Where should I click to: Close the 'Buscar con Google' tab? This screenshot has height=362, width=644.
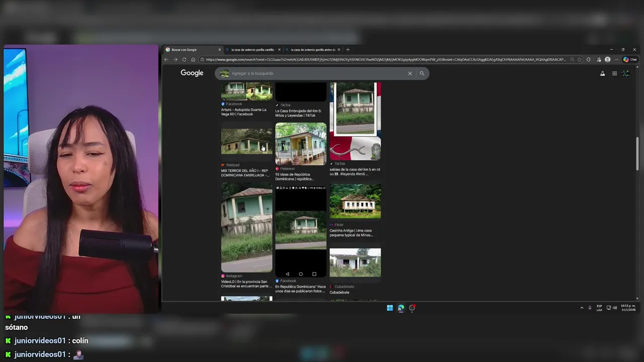[219, 50]
